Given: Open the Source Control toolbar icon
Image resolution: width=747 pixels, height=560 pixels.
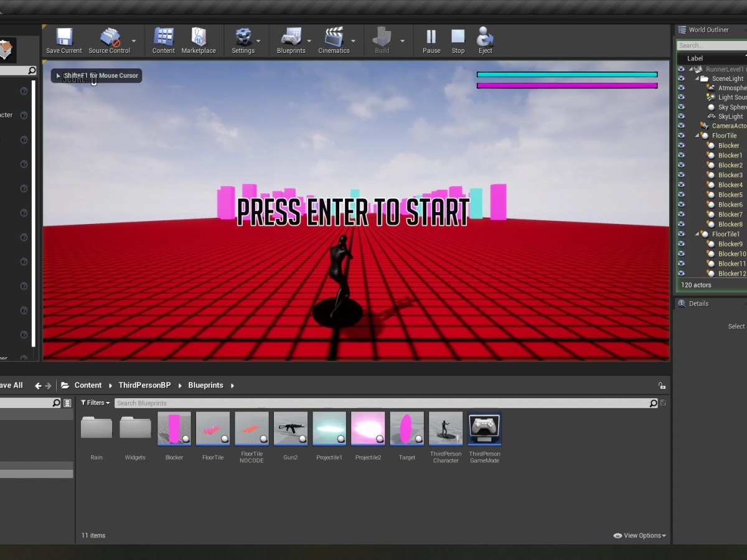Looking at the screenshot, I should (110, 37).
